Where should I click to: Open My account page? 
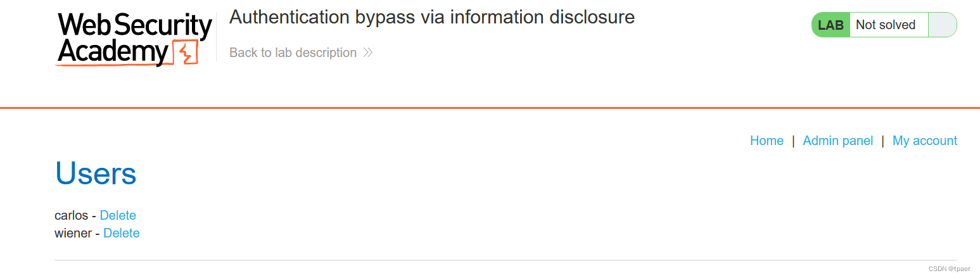(924, 141)
